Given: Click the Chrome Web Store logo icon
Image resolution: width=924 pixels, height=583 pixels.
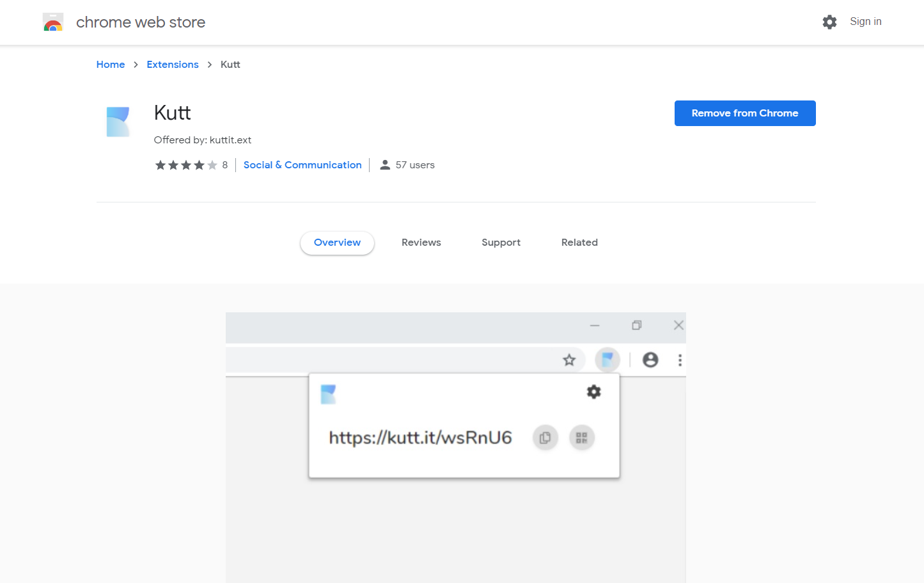Looking at the screenshot, I should [53, 22].
